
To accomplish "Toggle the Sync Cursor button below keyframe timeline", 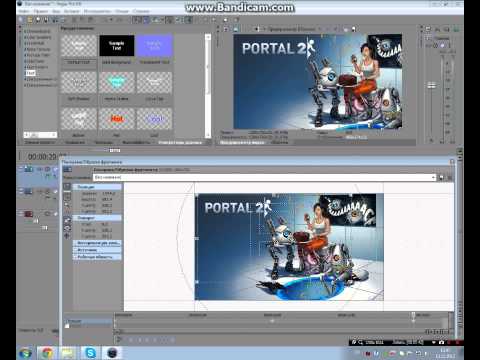I will [118, 340].
